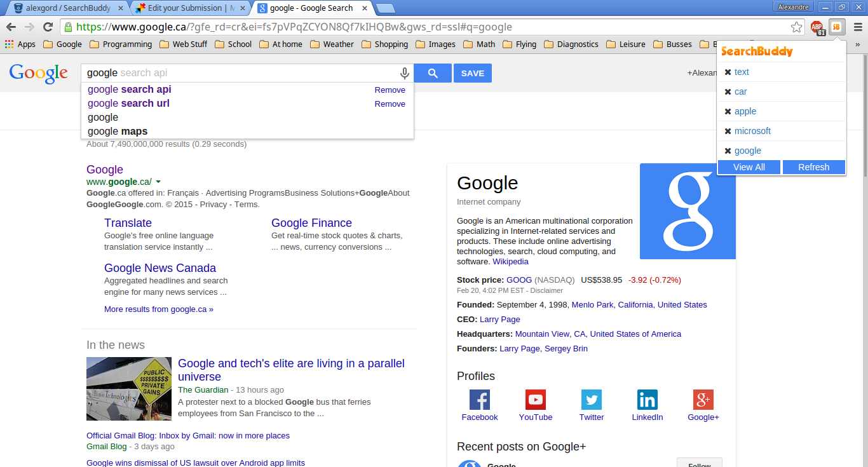Screen dimensions: 868x467
Task: Reload the page with the refresh icon
Action: (48, 27)
